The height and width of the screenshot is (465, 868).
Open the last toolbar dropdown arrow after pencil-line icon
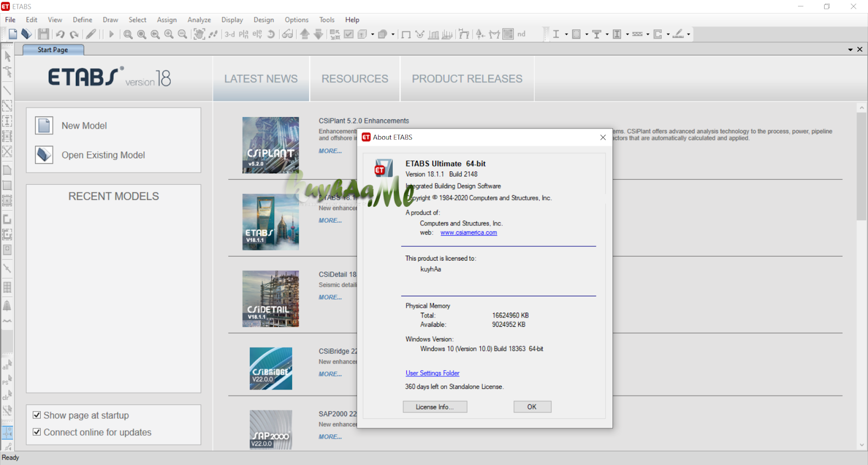(688, 34)
